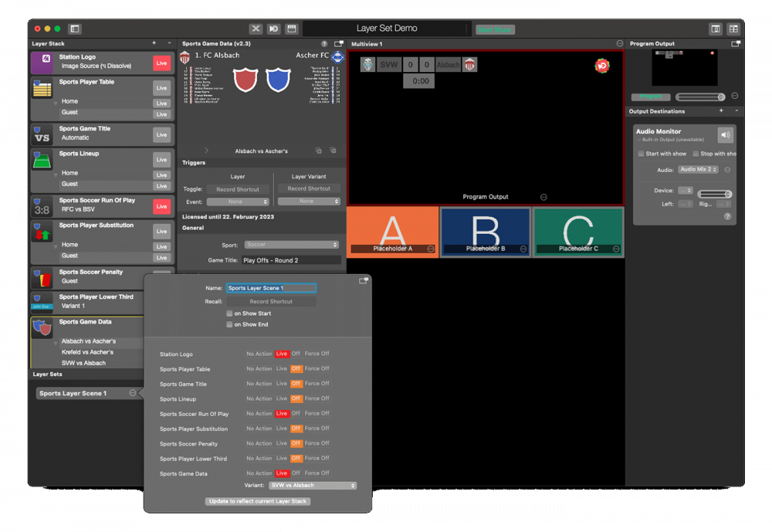The width and height of the screenshot is (772, 532).
Task: Add a new Output Destination
Action: (721, 111)
